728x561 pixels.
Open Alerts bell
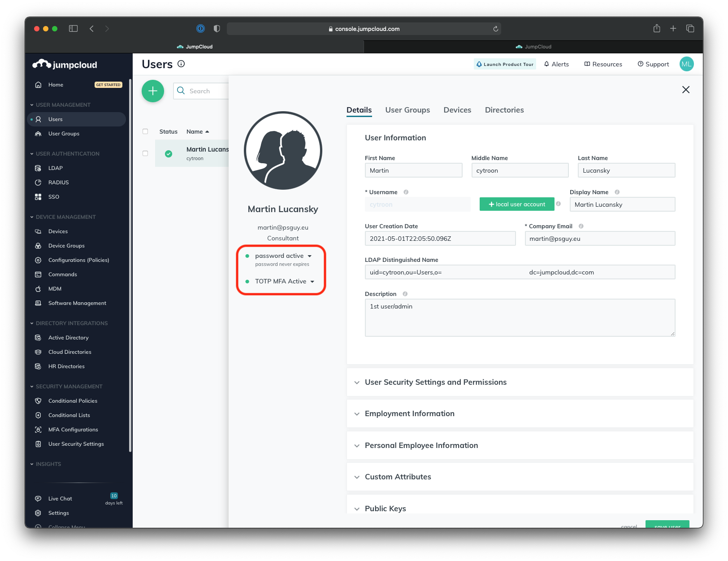click(556, 64)
